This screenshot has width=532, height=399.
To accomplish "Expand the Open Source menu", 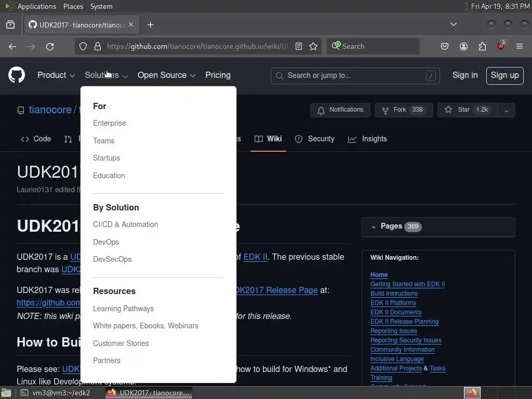I will point(166,75).
